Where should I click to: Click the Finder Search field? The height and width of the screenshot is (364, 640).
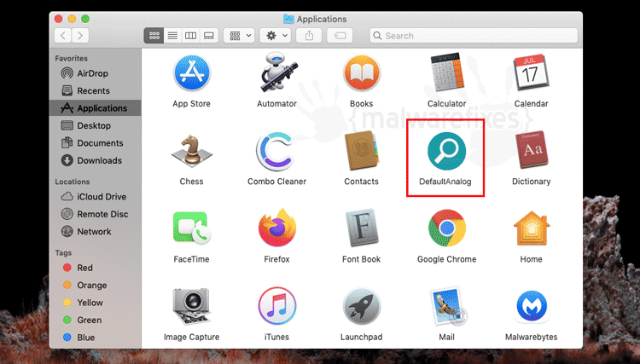pyautogui.click(x=474, y=36)
